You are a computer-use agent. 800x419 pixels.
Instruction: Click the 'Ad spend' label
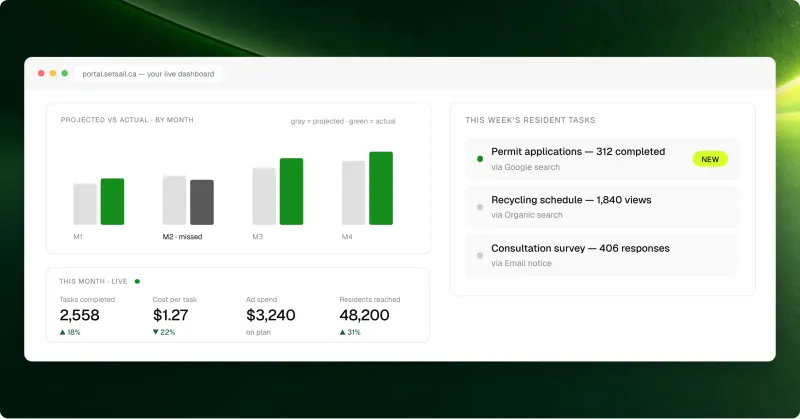(x=261, y=300)
